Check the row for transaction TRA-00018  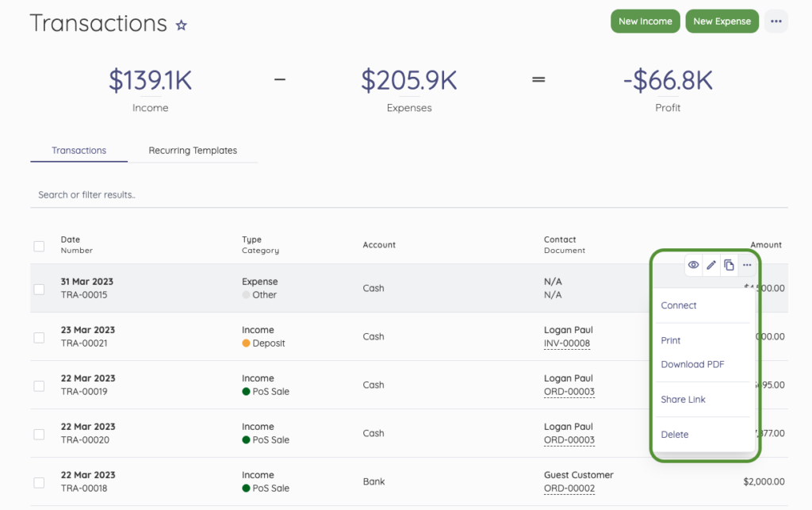39,481
